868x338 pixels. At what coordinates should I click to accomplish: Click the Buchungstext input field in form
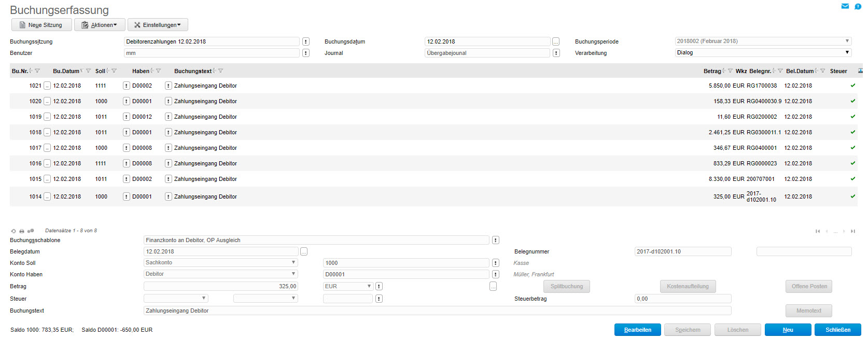pyautogui.click(x=438, y=311)
